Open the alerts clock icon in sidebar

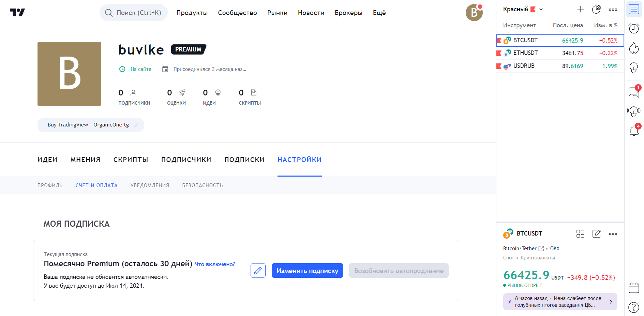pos(634,28)
